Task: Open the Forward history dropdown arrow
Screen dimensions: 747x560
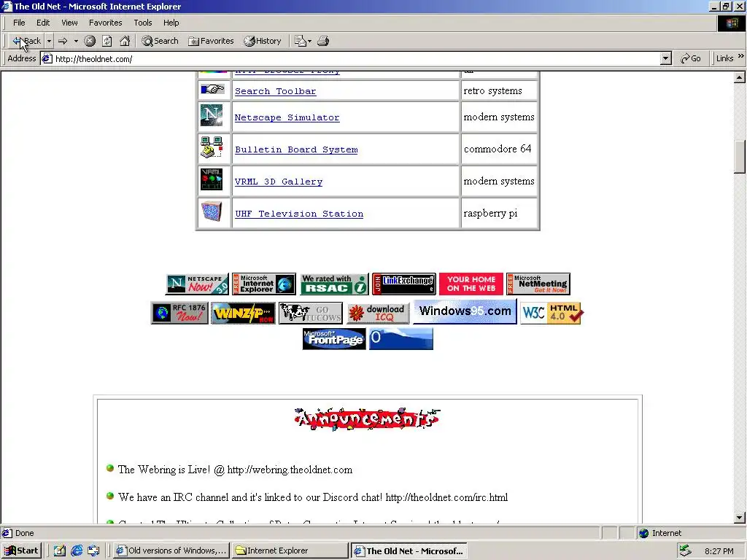Action: pyautogui.click(x=76, y=41)
